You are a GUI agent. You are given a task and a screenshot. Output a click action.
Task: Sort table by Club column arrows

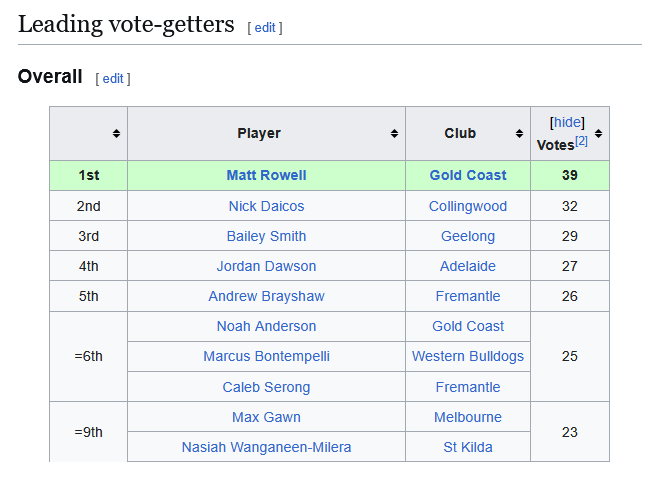pos(519,134)
